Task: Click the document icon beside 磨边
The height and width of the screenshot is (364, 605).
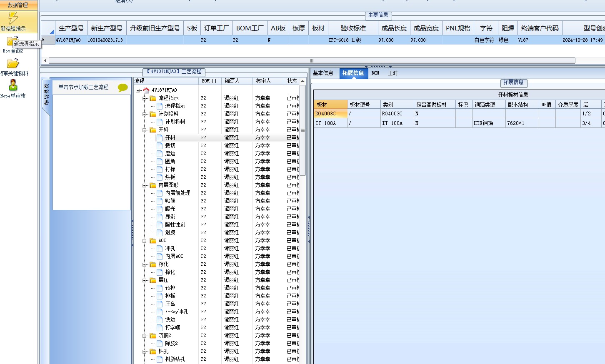Action: pyautogui.click(x=160, y=153)
